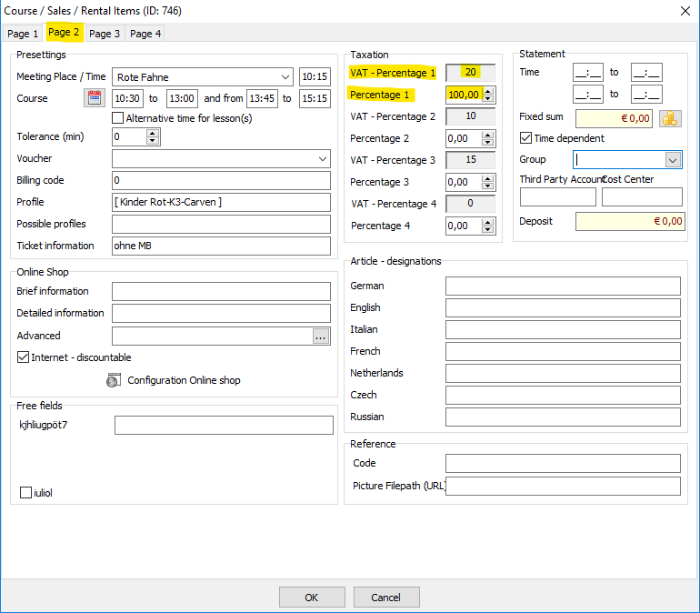
Task: Click the Third Party Account field
Action: (558, 196)
